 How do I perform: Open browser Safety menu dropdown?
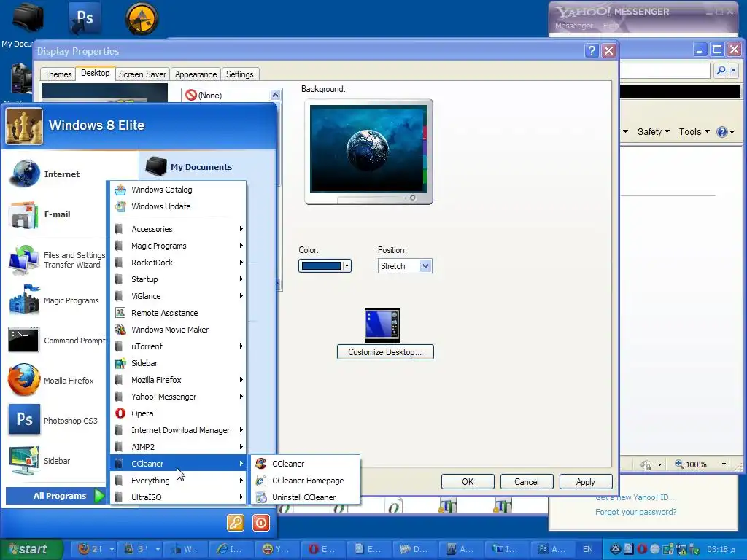653,131
